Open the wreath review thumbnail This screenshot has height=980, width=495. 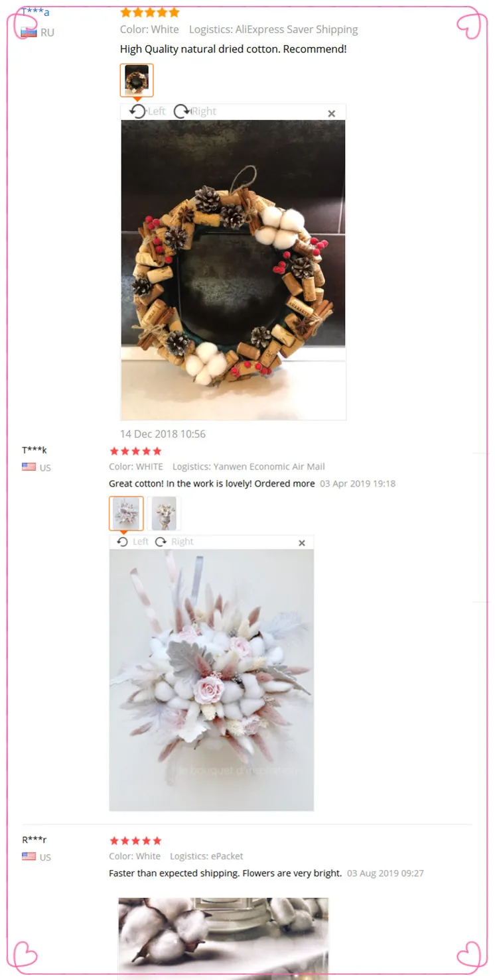coord(137,80)
